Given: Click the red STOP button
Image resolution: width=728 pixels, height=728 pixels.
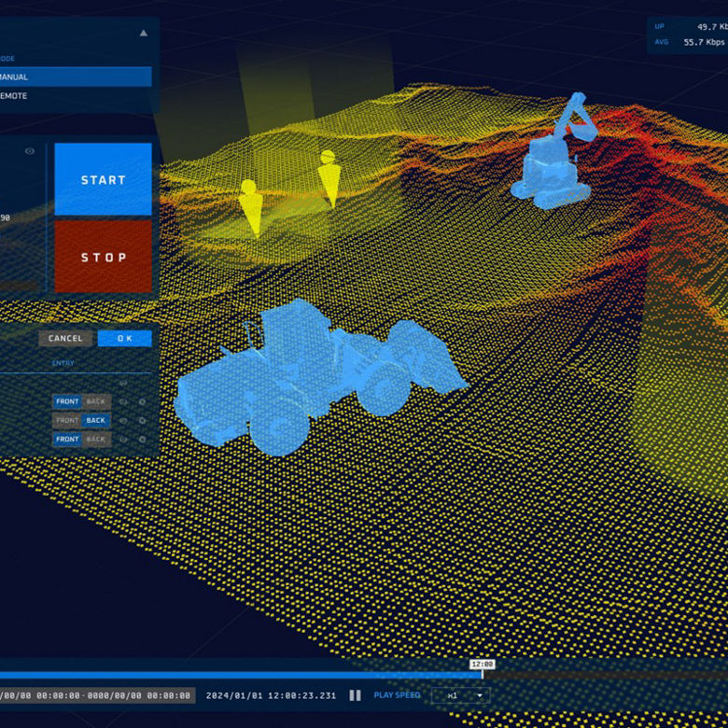Looking at the screenshot, I should (103, 257).
